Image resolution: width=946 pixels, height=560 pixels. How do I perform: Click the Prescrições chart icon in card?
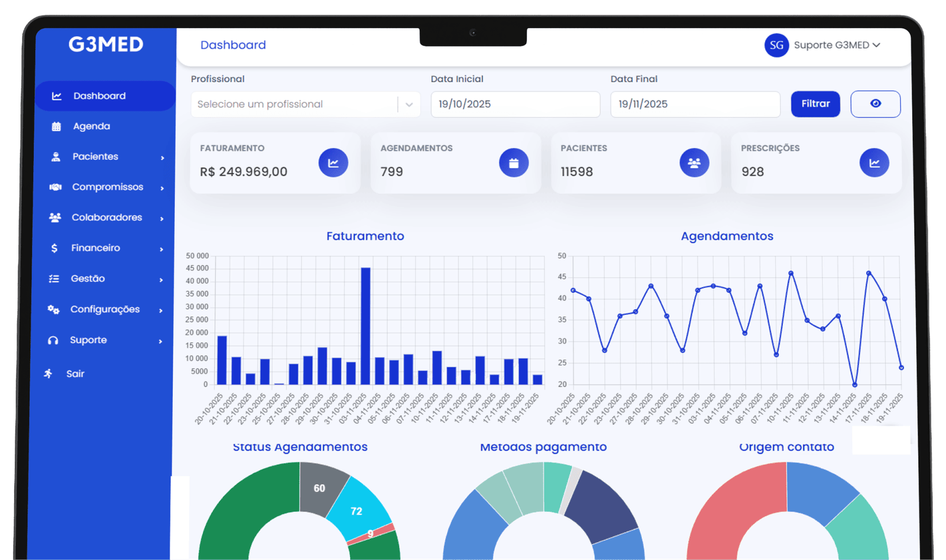click(x=874, y=163)
